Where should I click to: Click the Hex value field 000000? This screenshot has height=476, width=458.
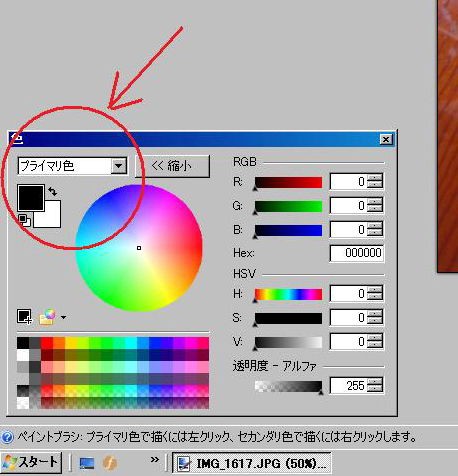(x=357, y=253)
